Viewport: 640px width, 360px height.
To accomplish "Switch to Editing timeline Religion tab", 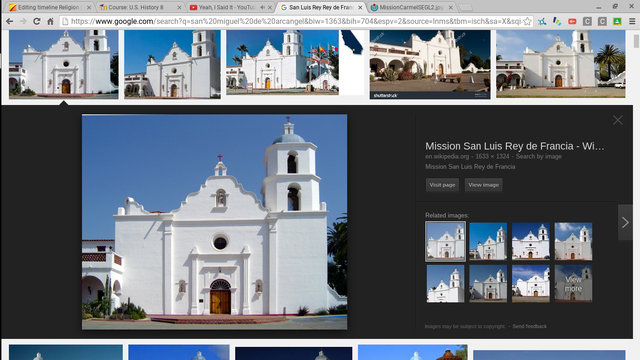I will click(x=48, y=7).
